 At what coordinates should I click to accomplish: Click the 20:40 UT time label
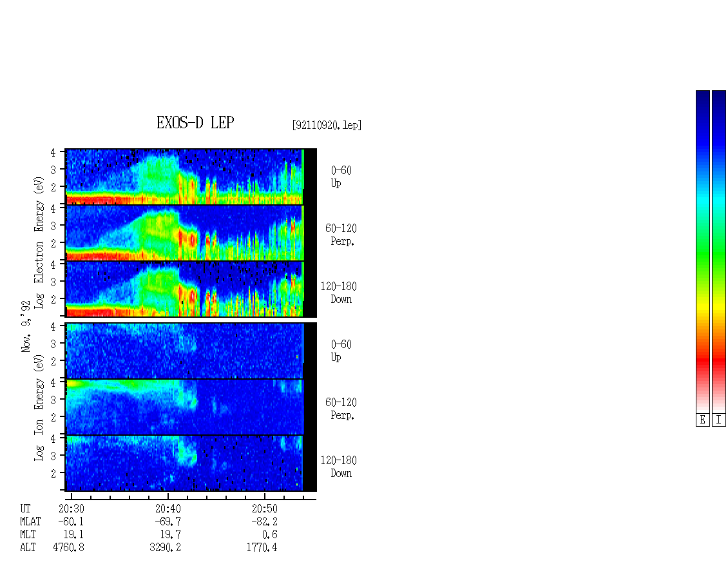(168, 509)
